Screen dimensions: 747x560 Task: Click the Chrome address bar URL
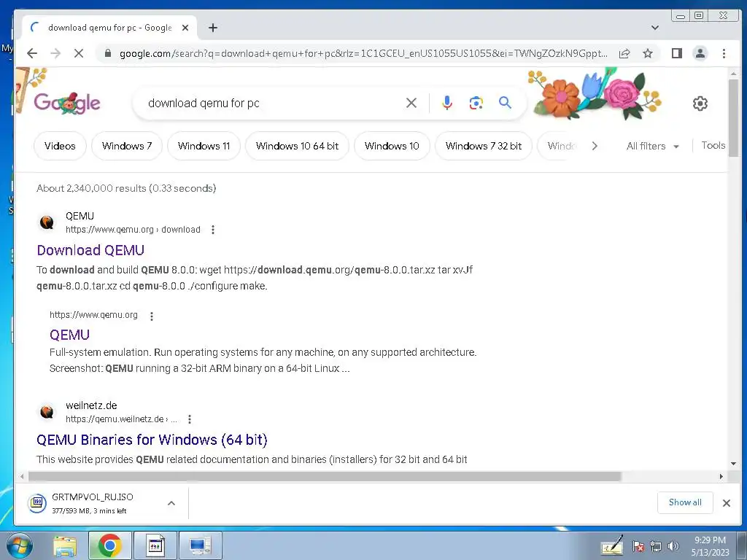tap(363, 53)
